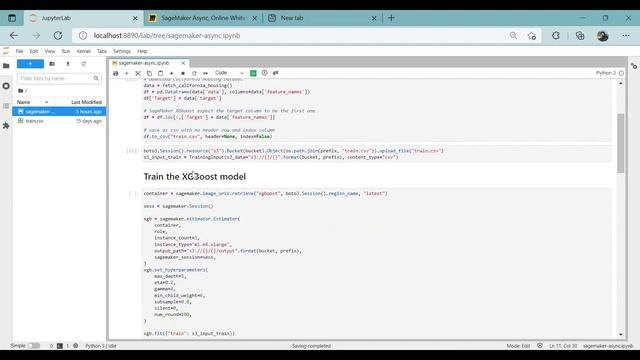
Task: Open the Help menu
Action: tap(142, 51)
